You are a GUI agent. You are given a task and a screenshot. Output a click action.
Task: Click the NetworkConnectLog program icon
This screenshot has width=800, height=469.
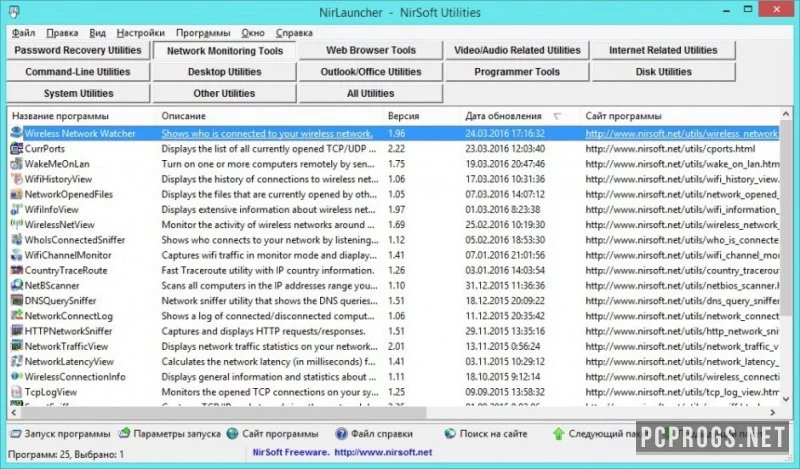pos(16,316)
